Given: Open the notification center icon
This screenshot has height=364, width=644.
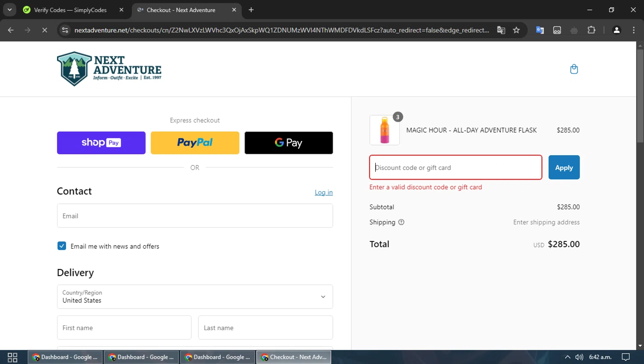Looking at the screenshot, I should coord(626,357).
